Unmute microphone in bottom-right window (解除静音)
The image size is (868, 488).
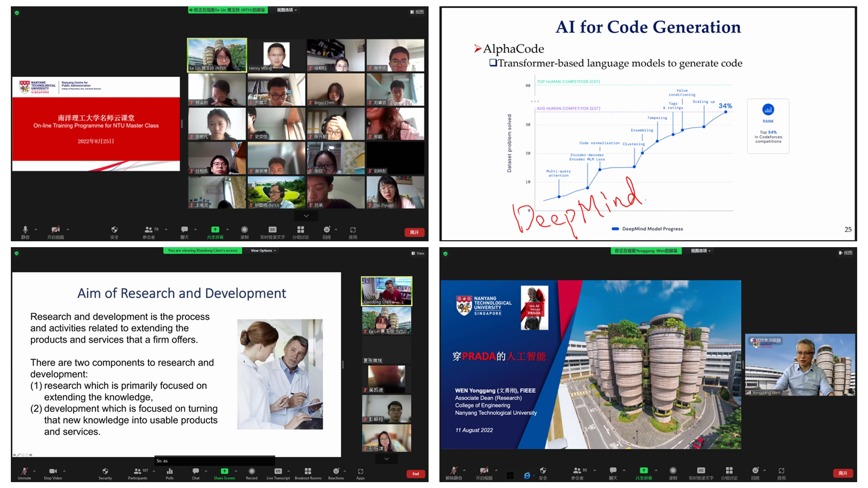click(453, 471)
